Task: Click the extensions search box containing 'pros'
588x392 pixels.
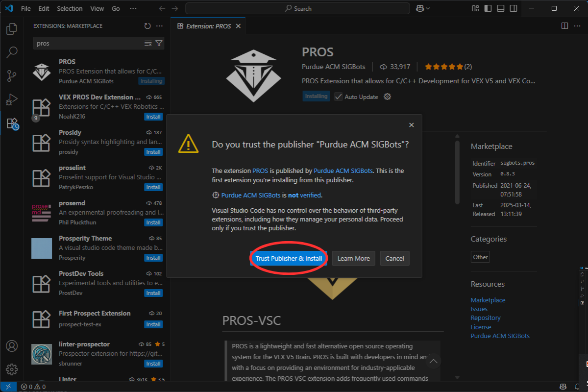Action: pos(88,44)
